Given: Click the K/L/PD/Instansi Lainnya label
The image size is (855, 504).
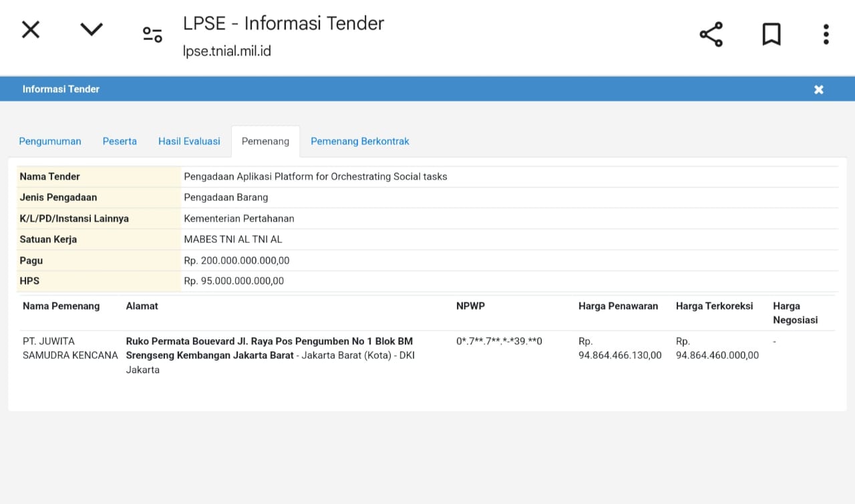Looking at the screenshot, I should (74, 218).
